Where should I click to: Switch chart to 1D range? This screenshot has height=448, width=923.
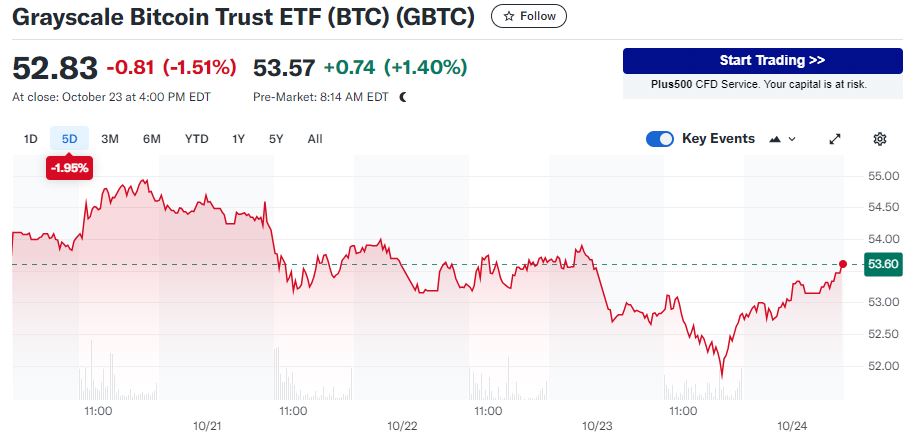pos(30,139)
